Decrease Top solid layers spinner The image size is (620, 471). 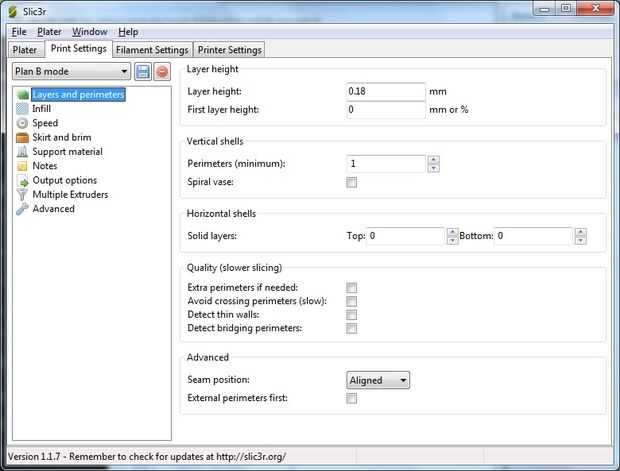tap(452, 240)
